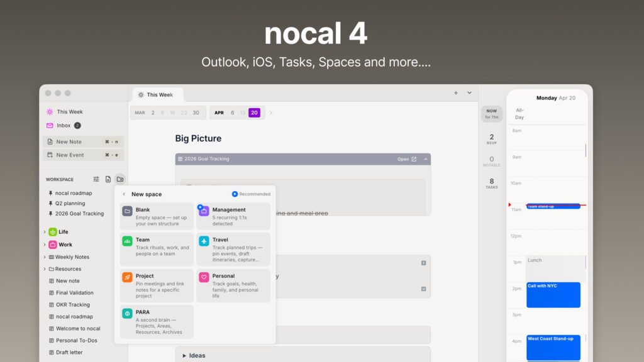Collapse the 2026 Goal Tracking embed

click(426, 159)
